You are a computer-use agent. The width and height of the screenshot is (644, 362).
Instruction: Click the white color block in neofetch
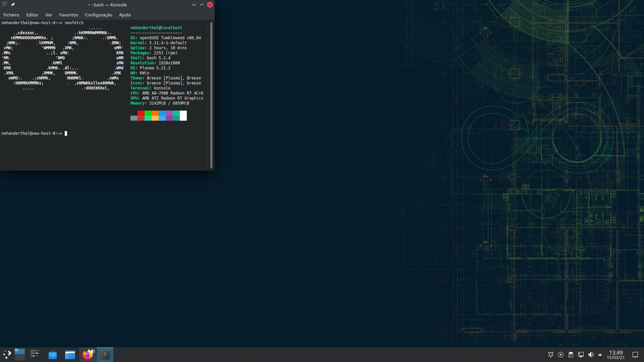point(183,116)
